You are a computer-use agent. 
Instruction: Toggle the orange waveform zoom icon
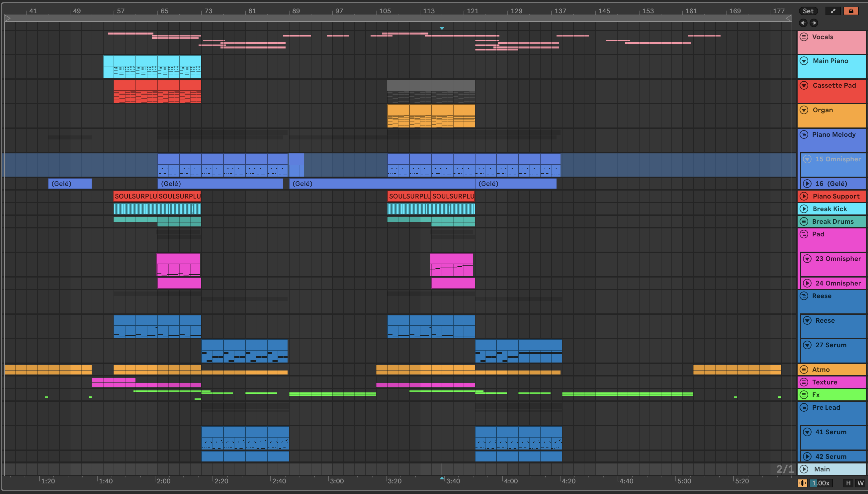803,483
